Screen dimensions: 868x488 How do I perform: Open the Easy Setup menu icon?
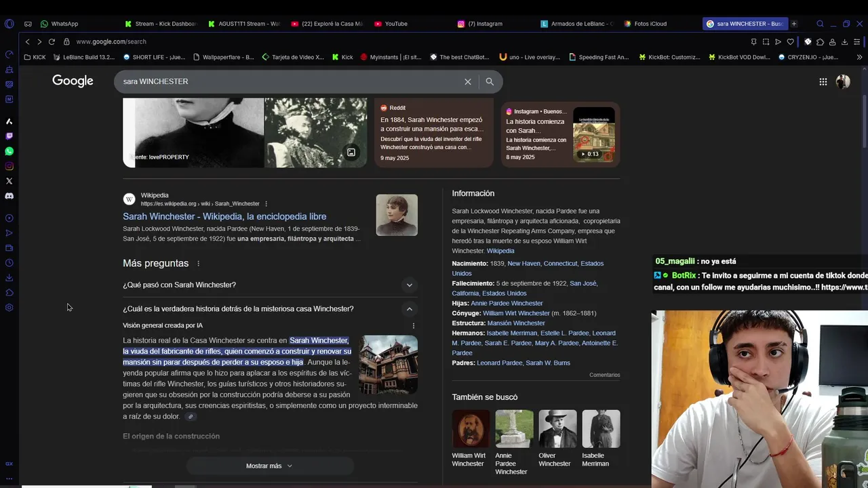coord(856,42)
